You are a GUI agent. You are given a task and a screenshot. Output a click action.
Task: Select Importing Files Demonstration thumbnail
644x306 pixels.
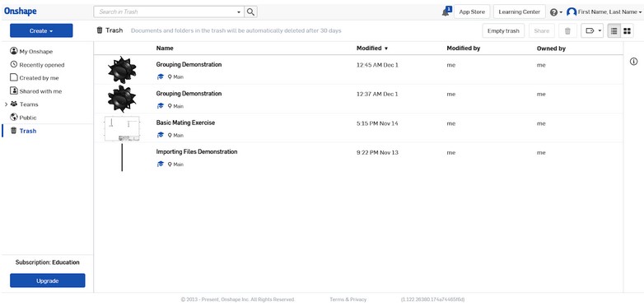122,157
